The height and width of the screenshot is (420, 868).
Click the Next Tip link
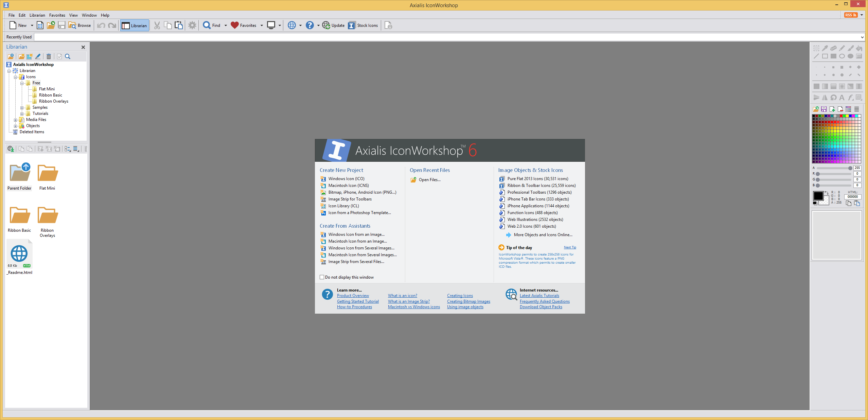tap(570, 247)
